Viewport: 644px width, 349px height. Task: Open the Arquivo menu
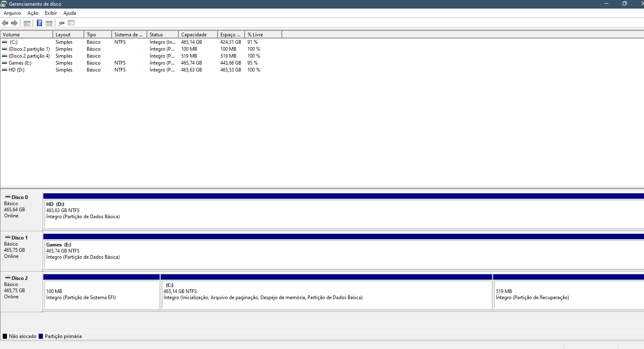coord(12,13)
